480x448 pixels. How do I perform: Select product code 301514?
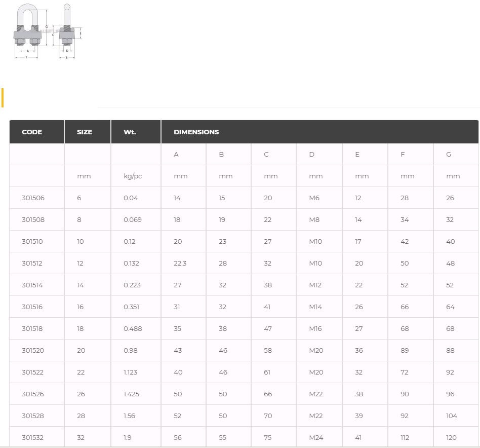tap(32, 285)
